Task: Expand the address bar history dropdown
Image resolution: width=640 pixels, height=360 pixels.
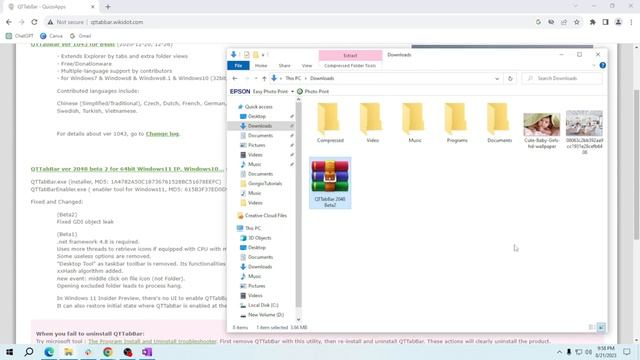Action: tap(497, 78)
